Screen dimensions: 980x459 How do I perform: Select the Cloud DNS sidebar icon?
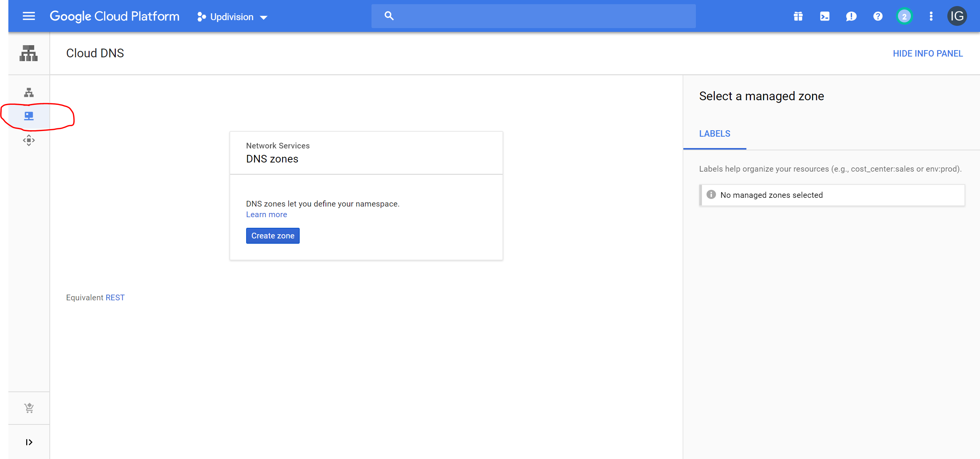[29, 116]
